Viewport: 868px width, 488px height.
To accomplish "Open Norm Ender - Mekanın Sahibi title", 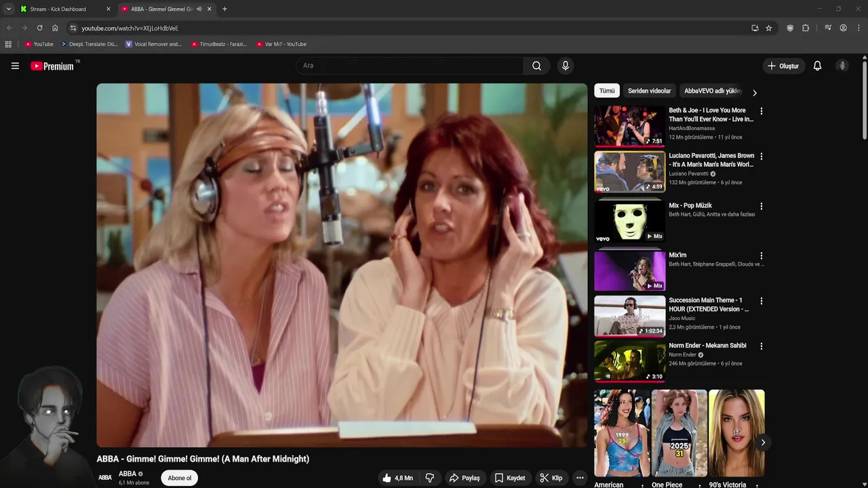I will (707, 346).
